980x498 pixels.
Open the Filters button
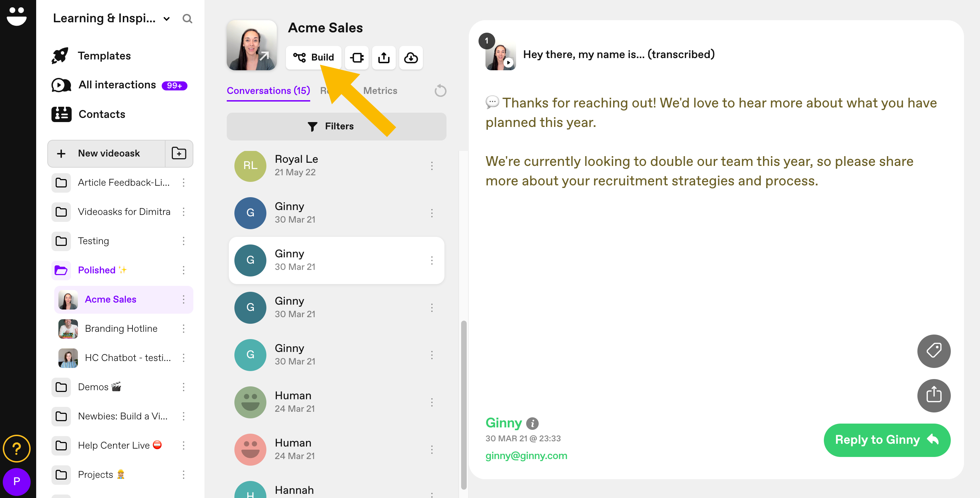336,127
